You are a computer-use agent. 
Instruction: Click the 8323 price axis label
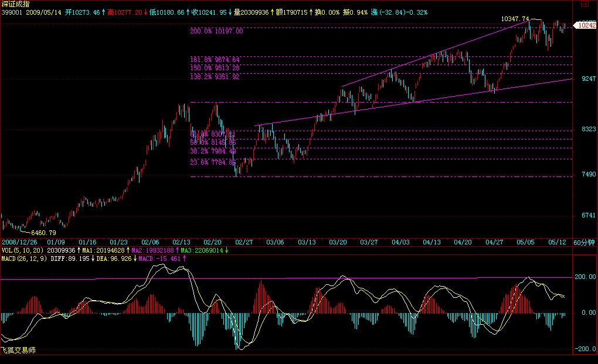click(589, 129)
